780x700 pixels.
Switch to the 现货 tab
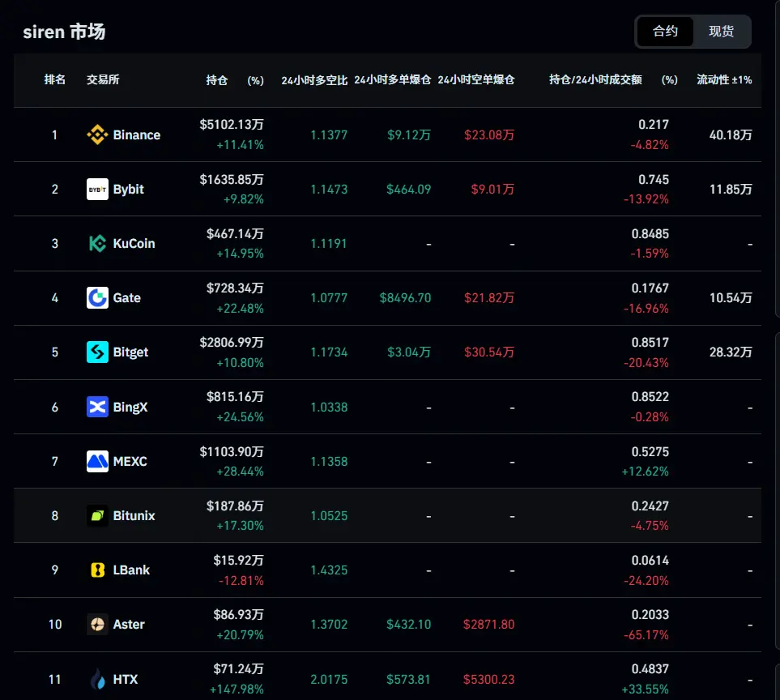coord(722,32)
